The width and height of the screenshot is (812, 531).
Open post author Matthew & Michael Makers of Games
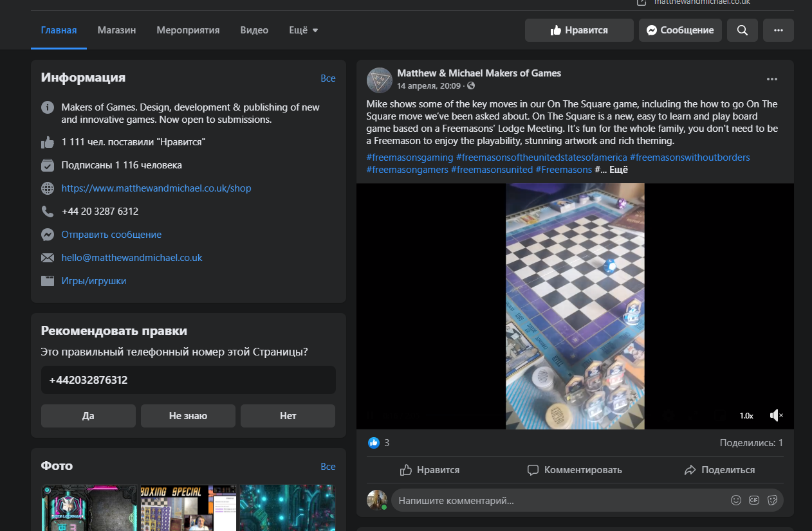[479, 73]
